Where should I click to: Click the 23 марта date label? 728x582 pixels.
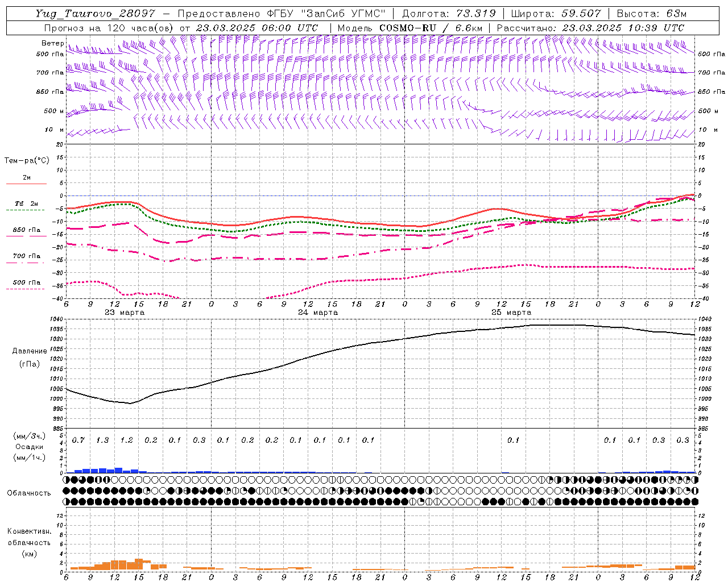point(125,313)
